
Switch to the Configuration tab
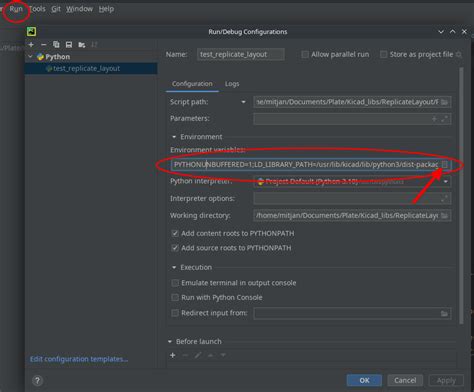(192, 84)
